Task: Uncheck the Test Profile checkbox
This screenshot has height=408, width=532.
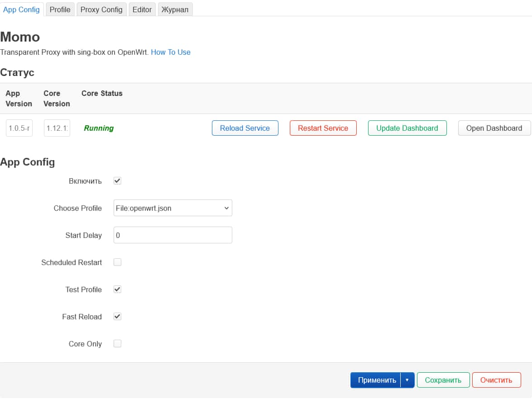Action: [117, 289]
